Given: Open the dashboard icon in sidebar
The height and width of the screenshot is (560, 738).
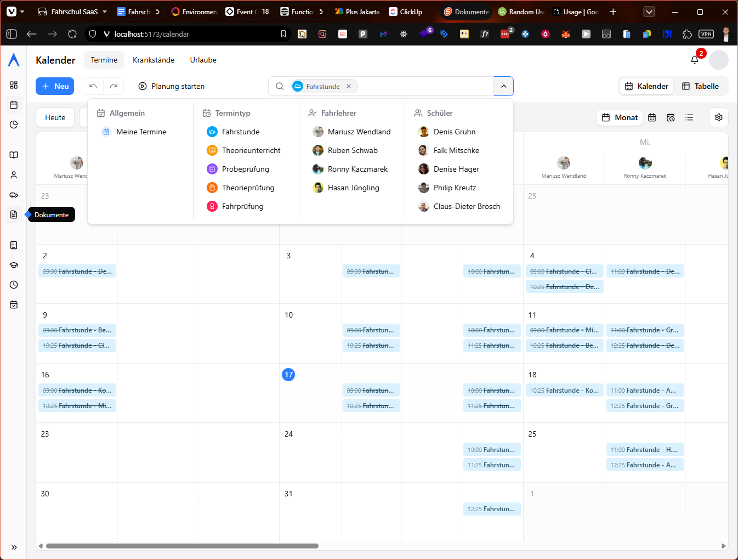Looking at the screenshot, I should [x=14, y=85].
